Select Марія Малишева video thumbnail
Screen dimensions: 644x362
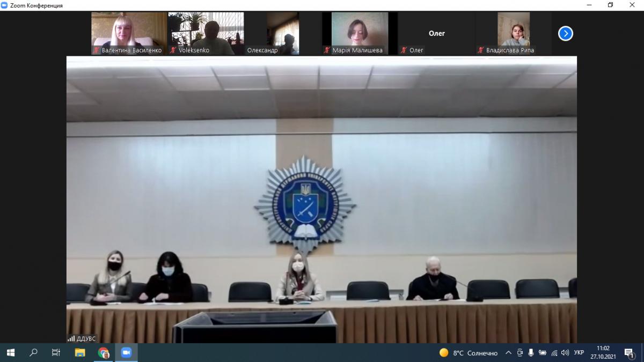[x=360, y=33]
